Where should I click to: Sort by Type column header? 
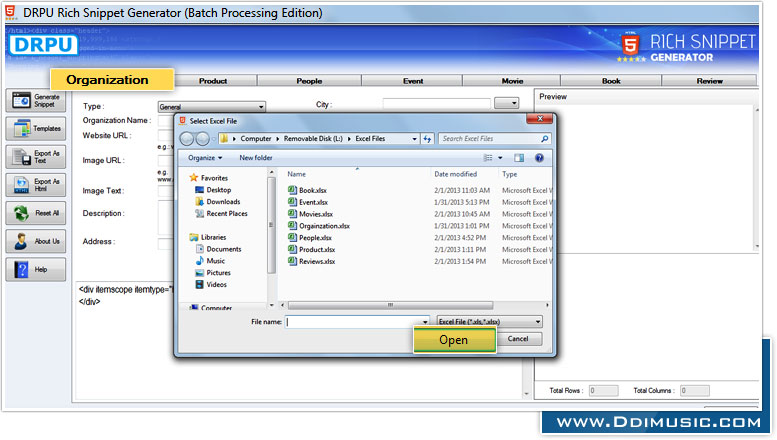tap(509, 174)
